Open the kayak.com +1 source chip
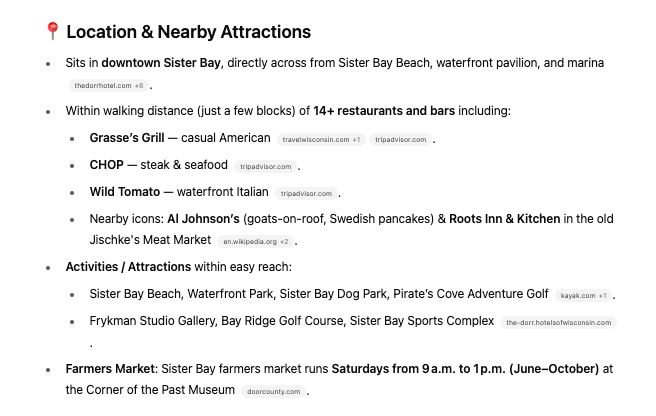 click(584, 295)
